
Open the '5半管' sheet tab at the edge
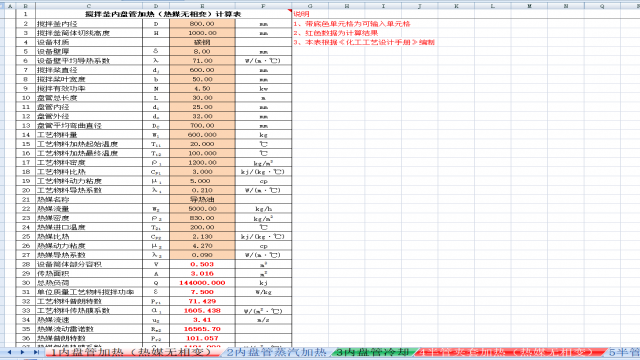(x=624, y=352)
